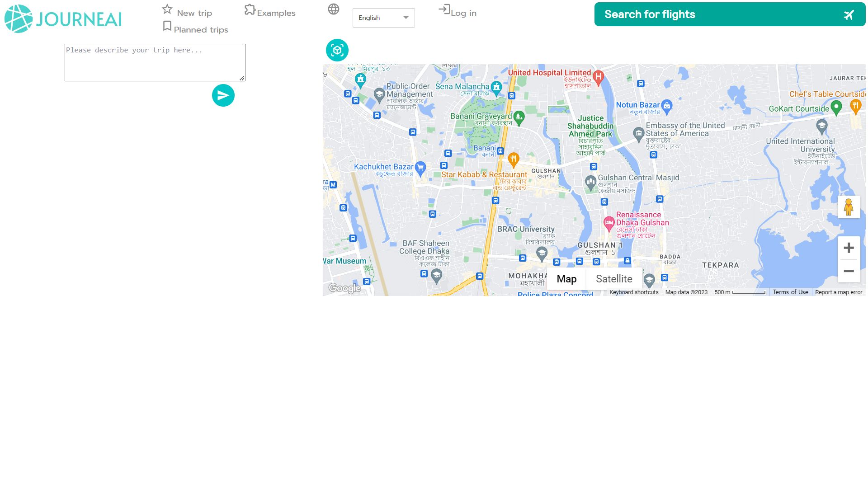This screenshot has height=488, width=868.
Task: Select the Embassy of the United States marker
Action: click(638, 134)
